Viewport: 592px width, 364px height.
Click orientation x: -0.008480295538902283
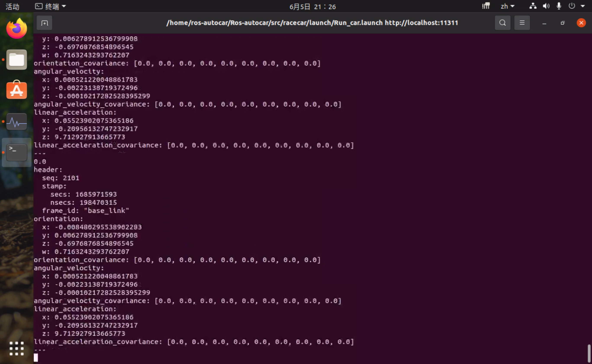click(x=92, y=227)
